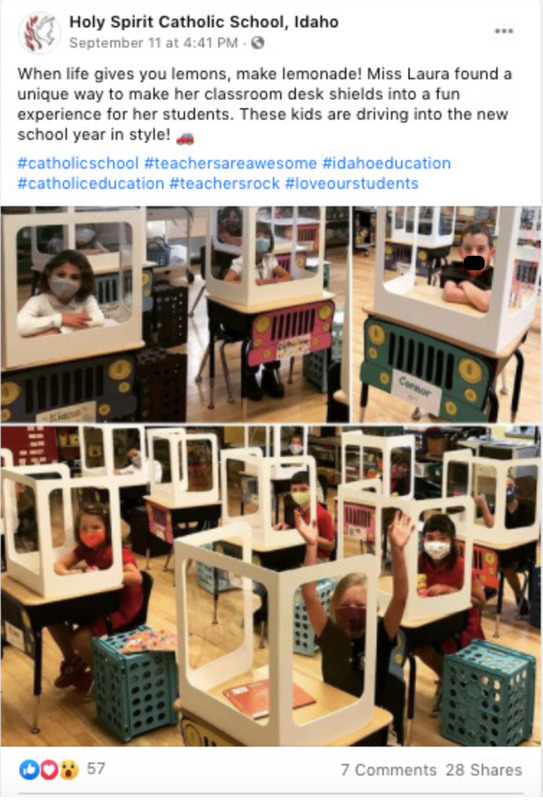543x800 pixels.
Task: Click the blue Like reaction icon
Action: point(29,769)
